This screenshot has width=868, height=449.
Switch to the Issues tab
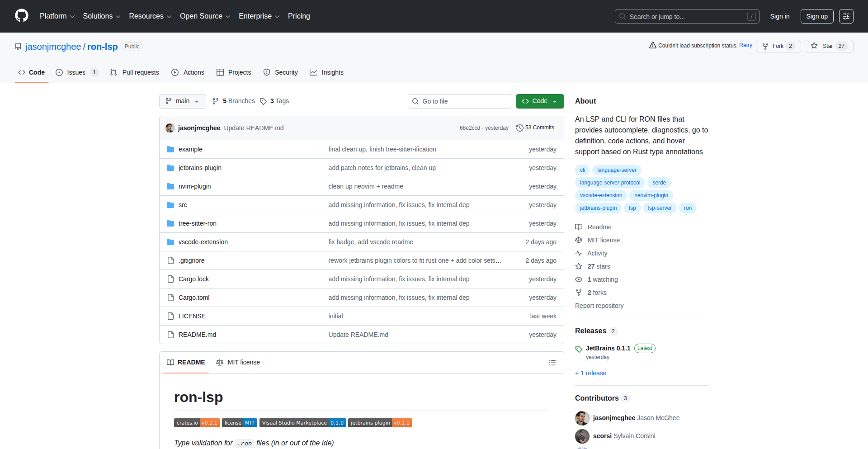(x=77, y=72)
